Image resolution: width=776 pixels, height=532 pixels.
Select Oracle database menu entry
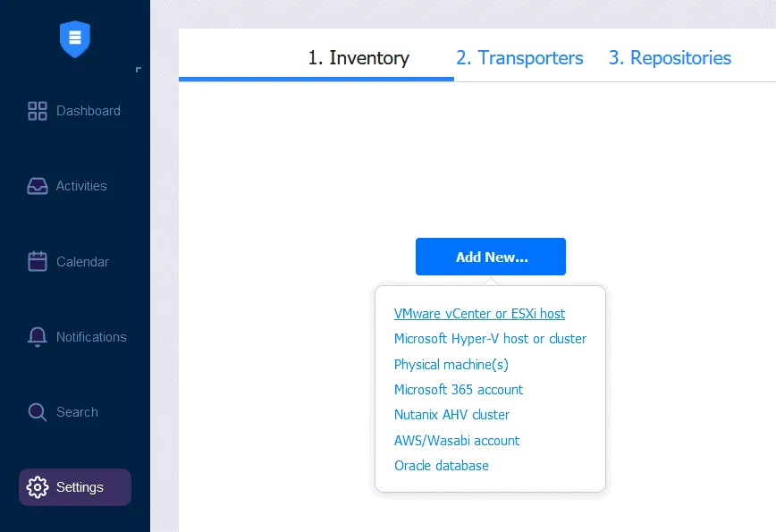coord(442,466)
